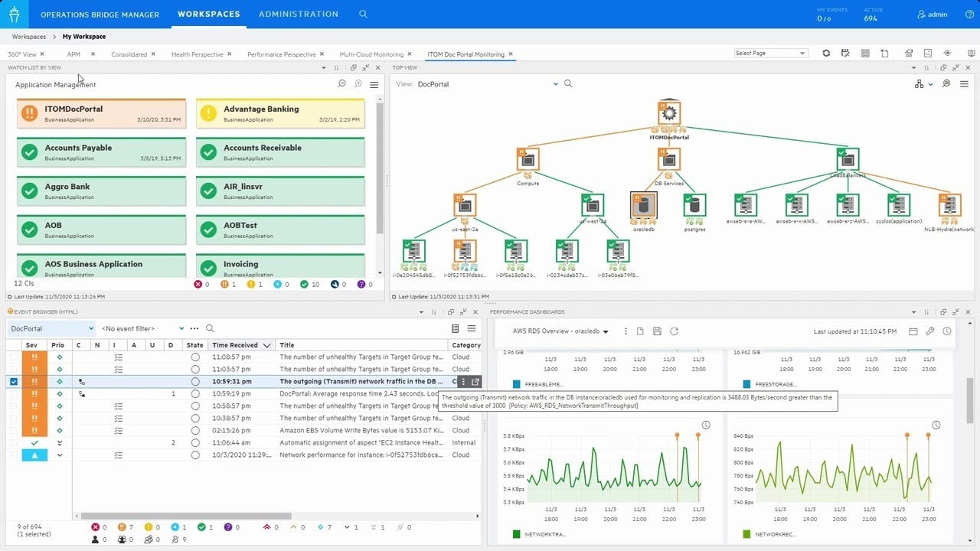Click the FREEABLEME legend color swatch
Image resolution: width=980 pixels, height=551 pixels.
click(517, 384)
